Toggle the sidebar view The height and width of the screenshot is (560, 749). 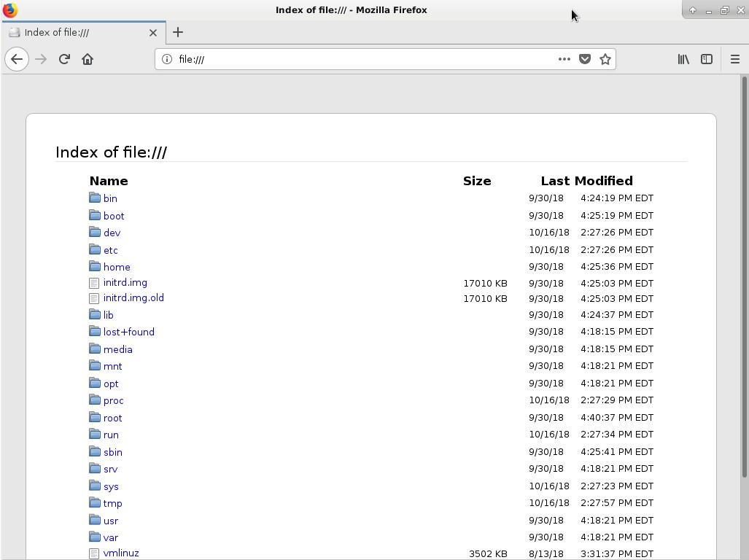707,59
